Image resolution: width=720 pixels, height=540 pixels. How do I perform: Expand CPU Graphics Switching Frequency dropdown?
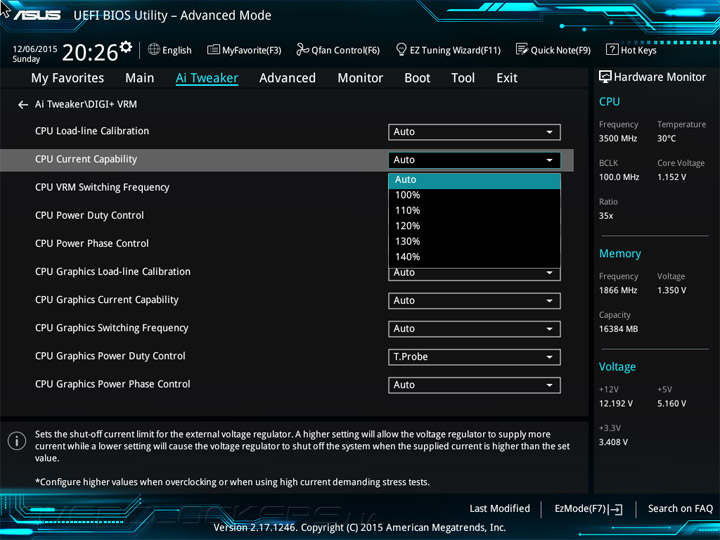pyautogui.click(x=474, y=329)
